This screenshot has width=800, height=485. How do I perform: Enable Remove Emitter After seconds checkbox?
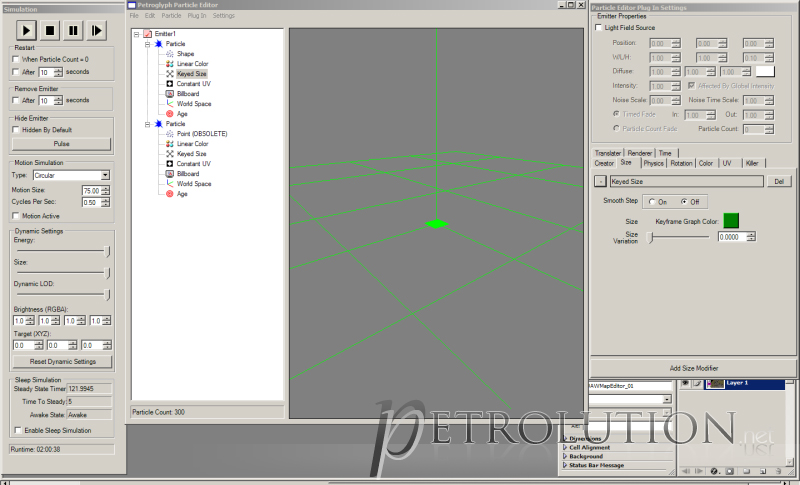[16, 100]
